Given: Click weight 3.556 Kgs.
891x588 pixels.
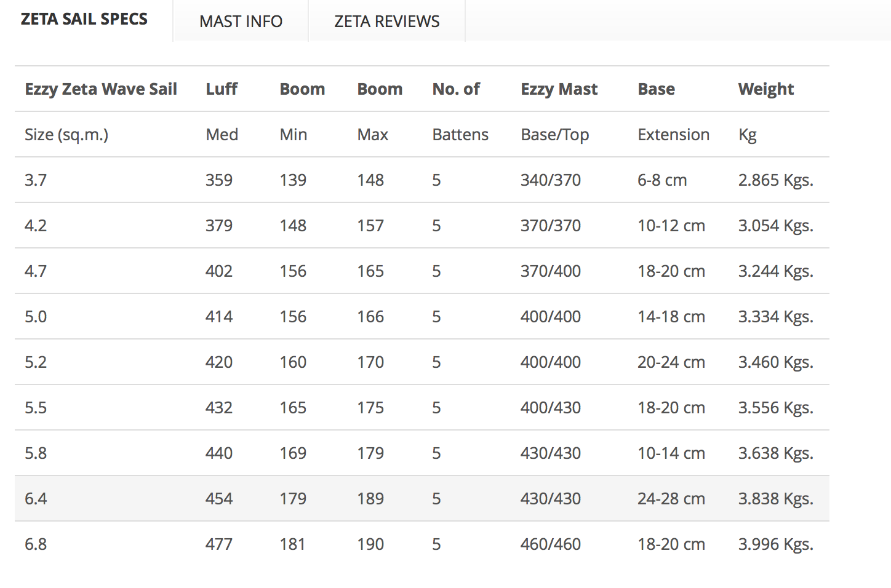Looking at the screenshot, I should (775, 408).
